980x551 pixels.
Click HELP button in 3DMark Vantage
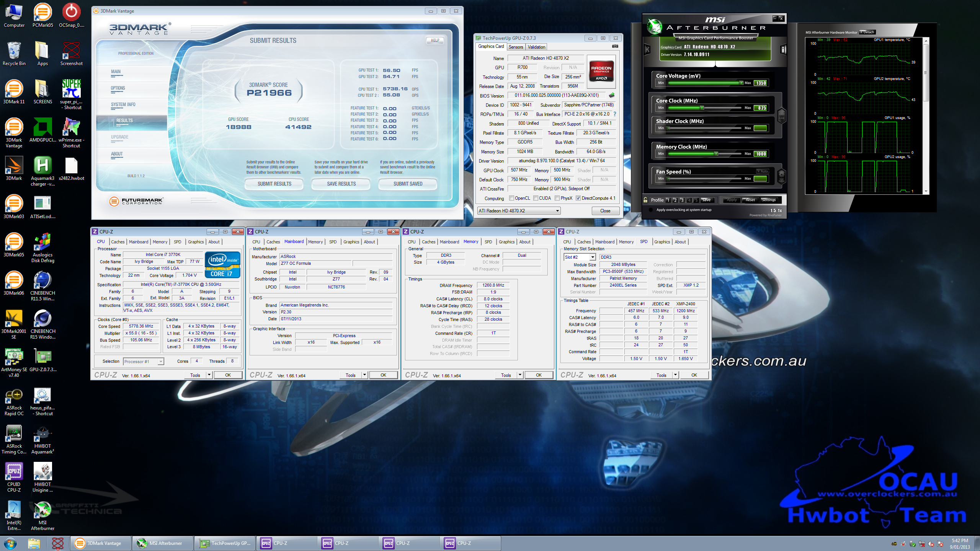435,40
